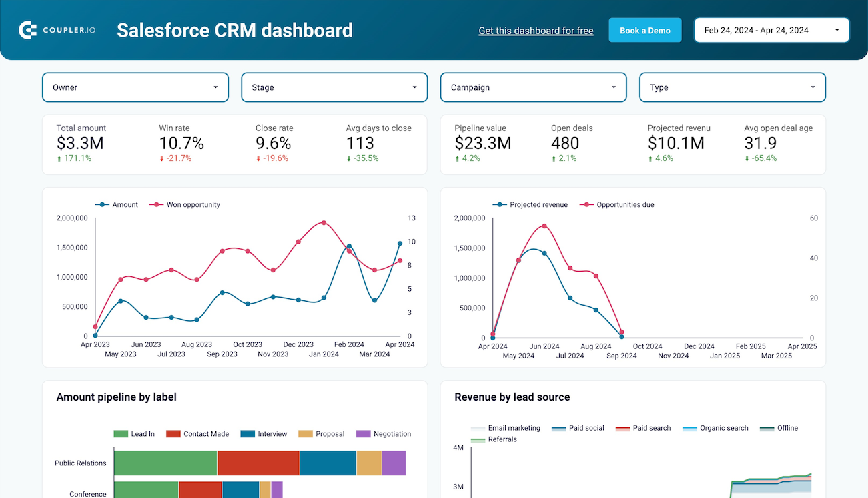Open the Type filter dropdown

pos(732,87)
